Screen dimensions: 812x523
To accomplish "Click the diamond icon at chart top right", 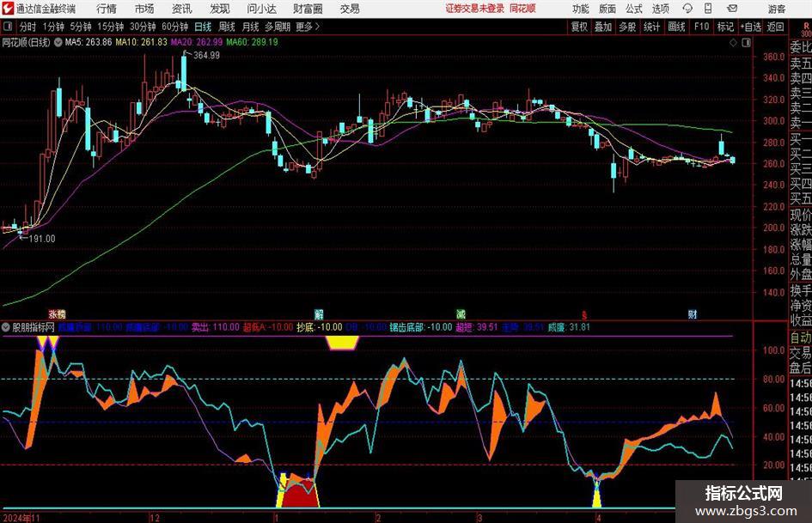I will [x=733, y=43].
